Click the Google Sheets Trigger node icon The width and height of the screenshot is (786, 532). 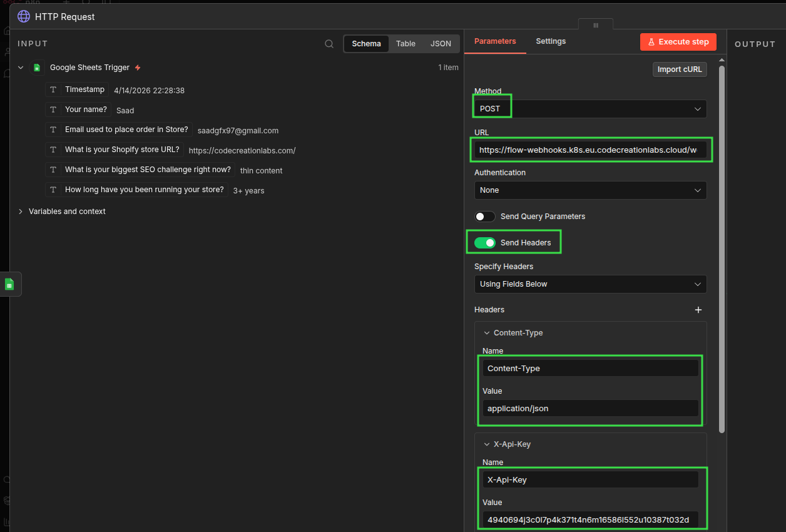tap(38, 68)
